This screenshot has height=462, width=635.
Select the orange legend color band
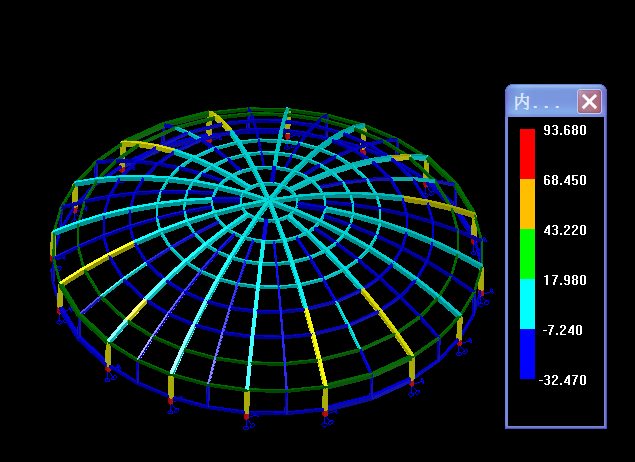527,204
